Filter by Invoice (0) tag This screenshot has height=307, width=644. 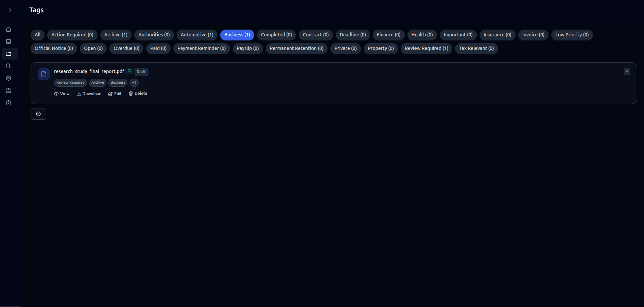point(533,35)
